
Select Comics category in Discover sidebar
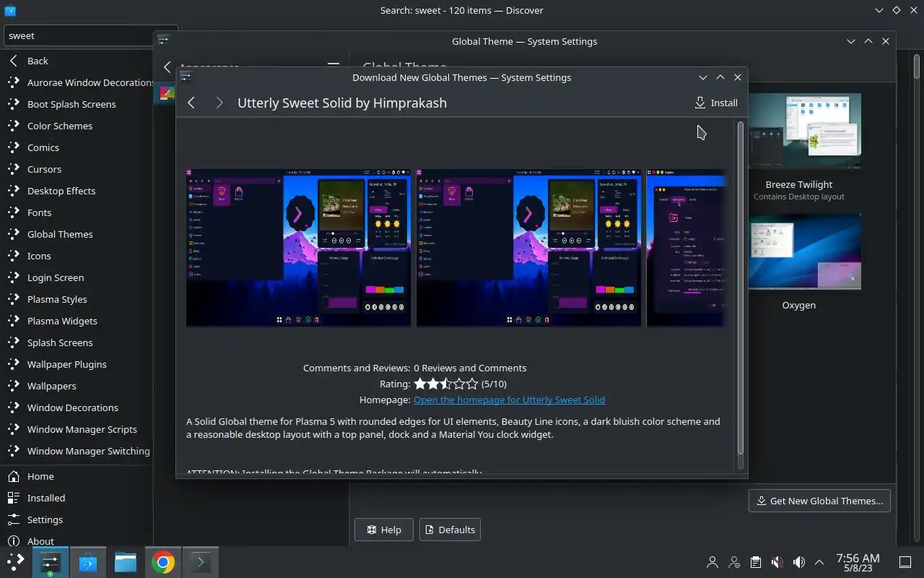(77, 147)
